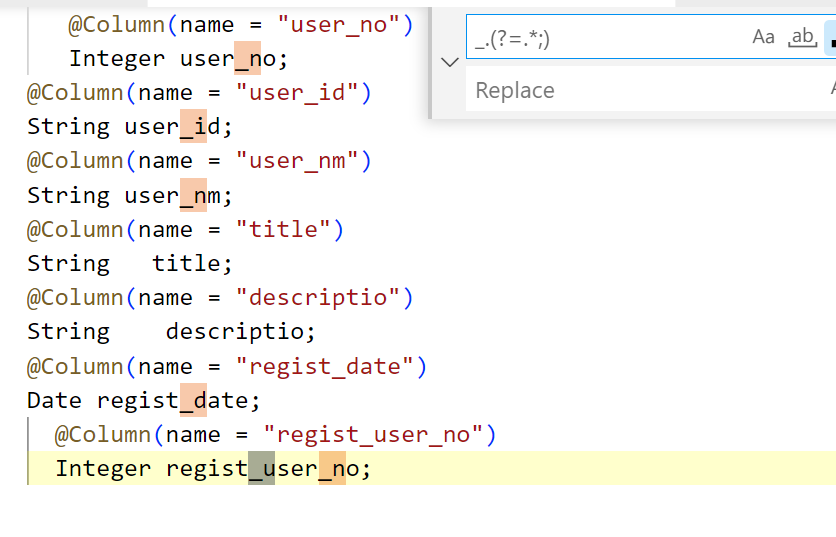Click the line 'Date regist_date;'
The width and height of the screenshot is (836, 537).
tap(144, 400)
